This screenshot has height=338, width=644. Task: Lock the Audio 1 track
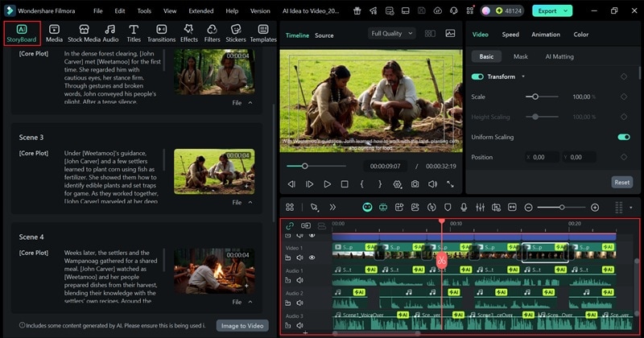pos(288,281)
